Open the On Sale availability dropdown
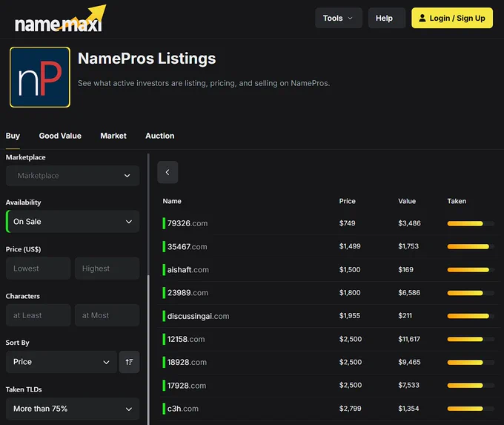This screenshot has width=504, height=425. pyautogui.click(x=73, y=222)
